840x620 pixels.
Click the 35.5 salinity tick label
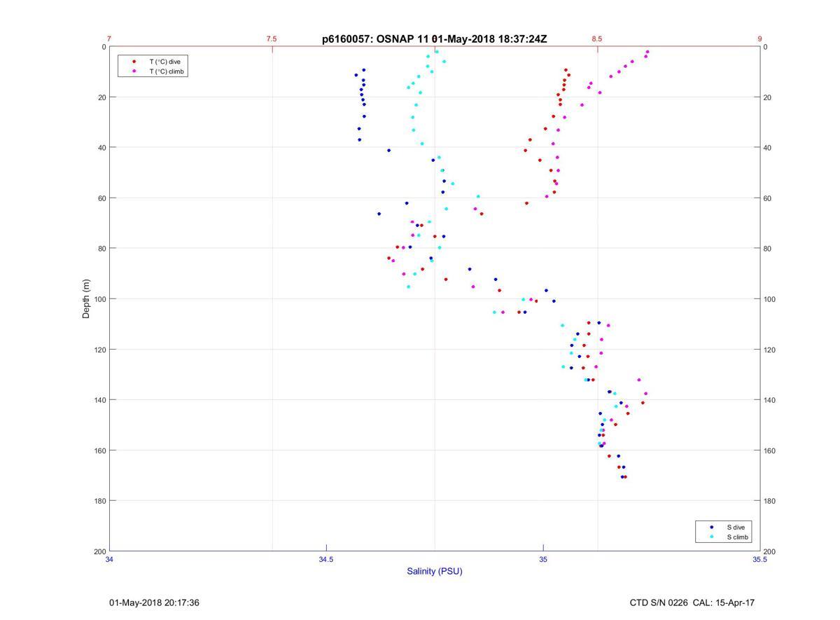tap(759, 559)
